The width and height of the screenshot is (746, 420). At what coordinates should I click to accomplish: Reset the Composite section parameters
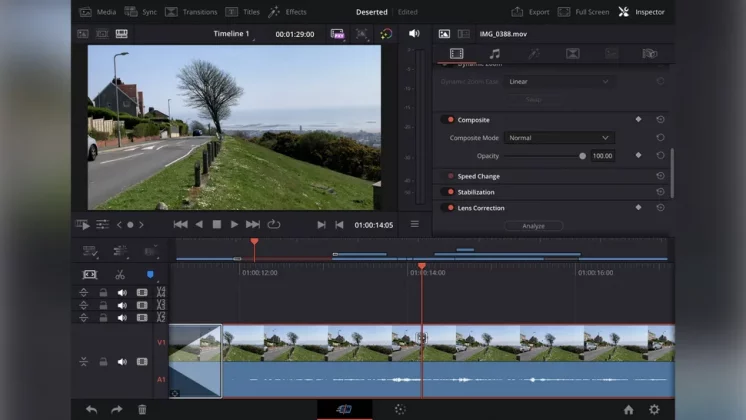660,120
